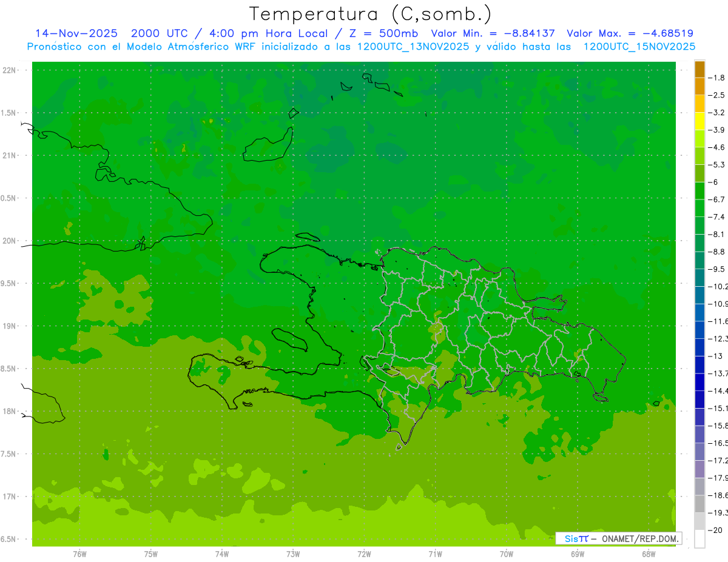Click the "20N" latitude label

(10, 241)
